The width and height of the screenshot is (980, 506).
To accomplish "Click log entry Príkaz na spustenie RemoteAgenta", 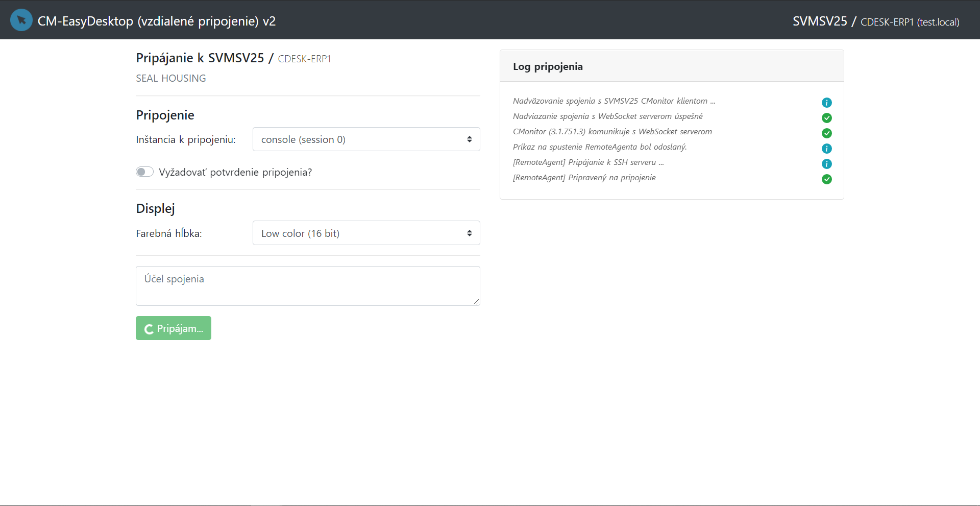I will [x=600, y=147].
